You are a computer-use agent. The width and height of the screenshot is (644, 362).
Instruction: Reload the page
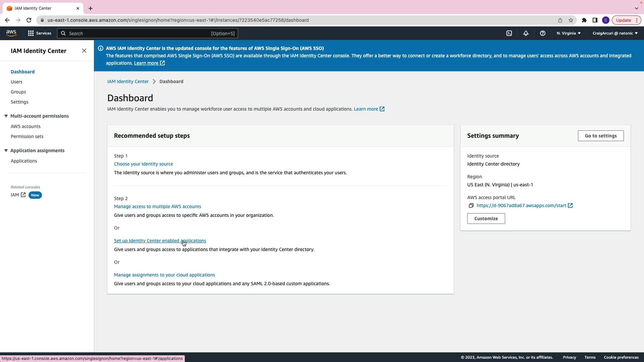coord(29,20)
